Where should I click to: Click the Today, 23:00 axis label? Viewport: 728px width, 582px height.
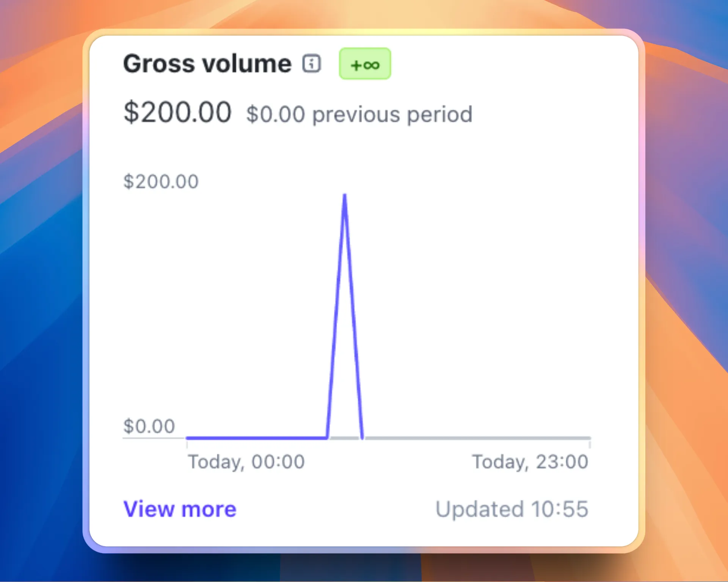click(530, 462)
